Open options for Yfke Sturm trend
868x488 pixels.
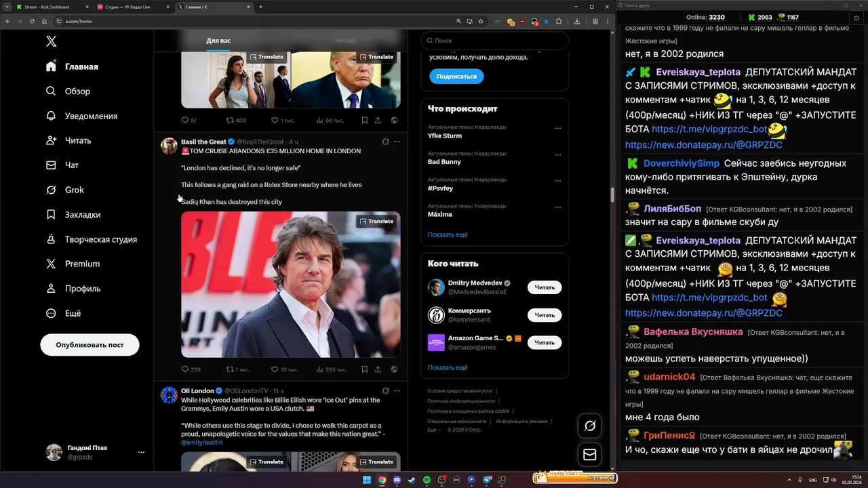coord(558,128)
